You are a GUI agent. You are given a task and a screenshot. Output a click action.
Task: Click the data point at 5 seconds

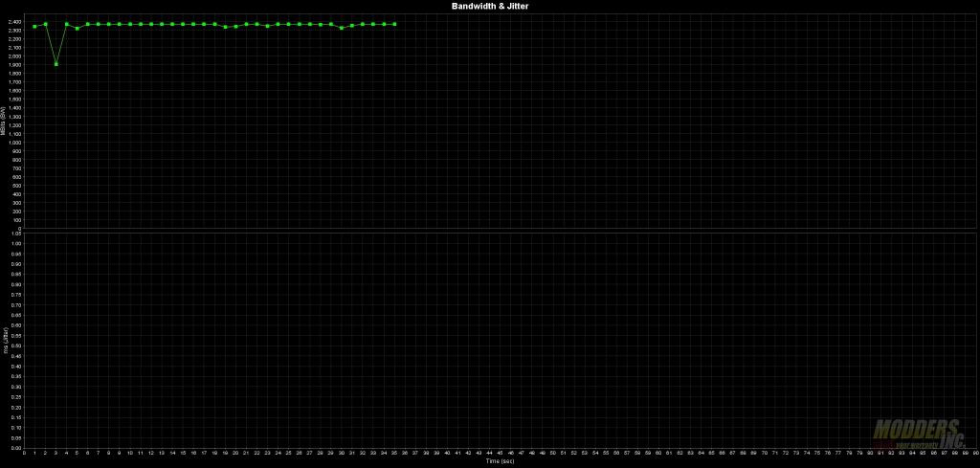[77, 28]
